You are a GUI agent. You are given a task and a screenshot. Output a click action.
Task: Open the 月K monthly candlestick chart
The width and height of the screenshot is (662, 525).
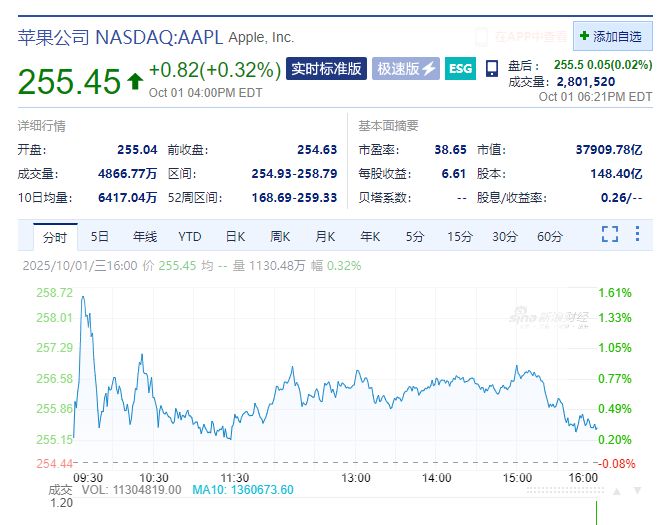point(325,237)
